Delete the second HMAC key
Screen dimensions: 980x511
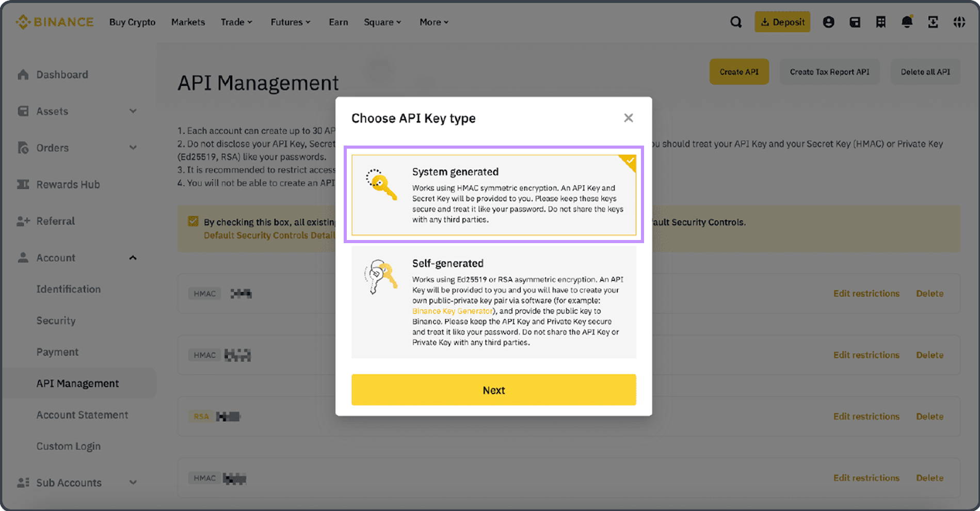click(929, 355)
